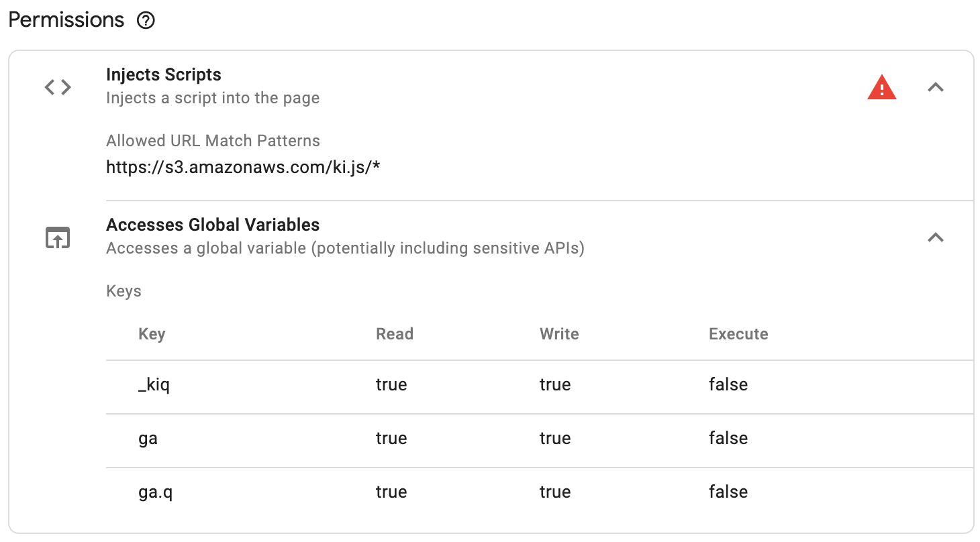
Task: Collapse the Injects Scripts section chevron
Action: (x=936, y=87)
